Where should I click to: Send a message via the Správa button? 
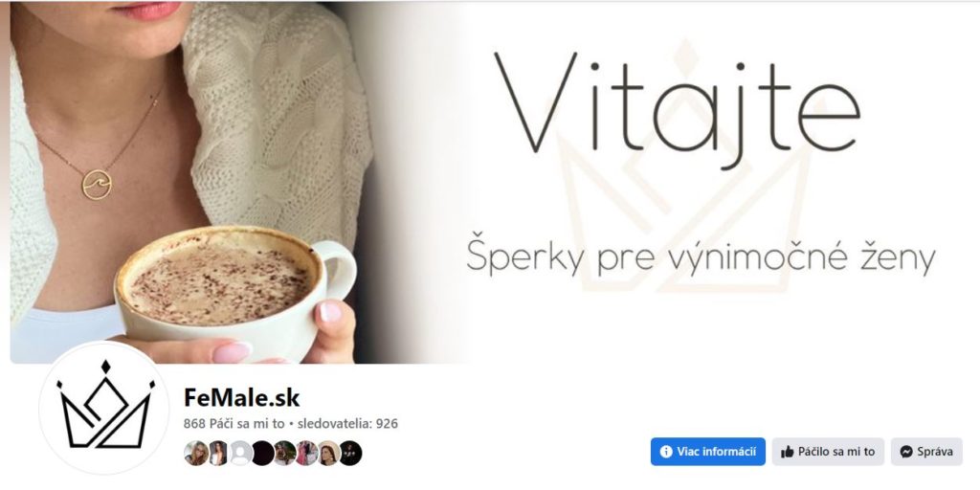(926, 452)
